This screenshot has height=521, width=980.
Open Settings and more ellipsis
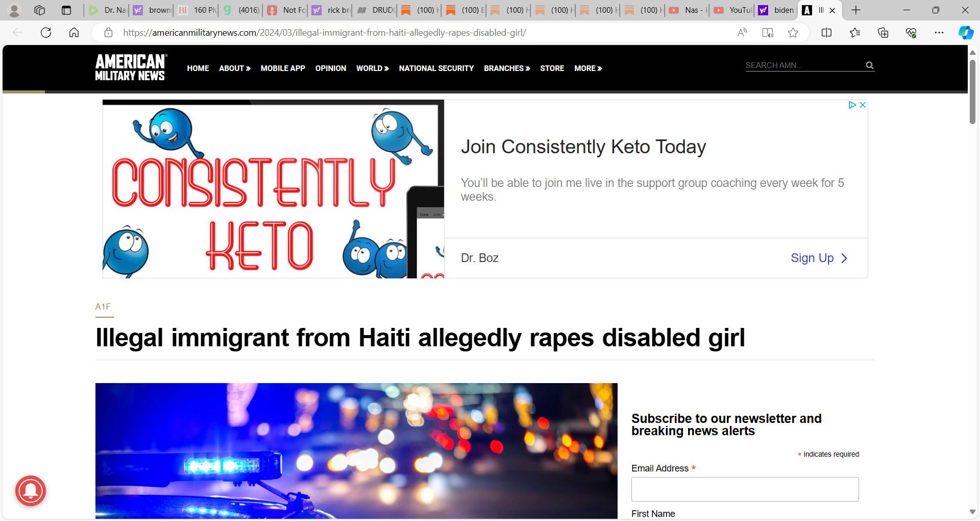click(939, 33)
